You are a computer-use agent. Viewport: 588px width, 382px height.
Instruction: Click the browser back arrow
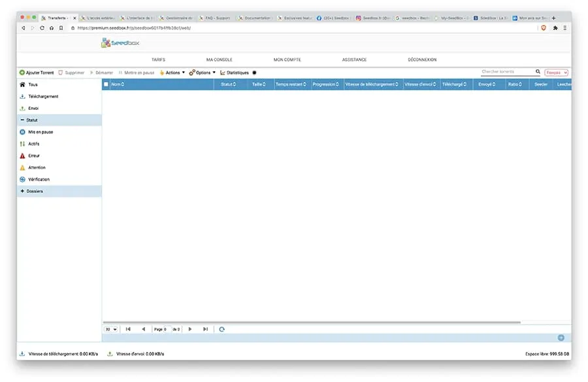24,28
